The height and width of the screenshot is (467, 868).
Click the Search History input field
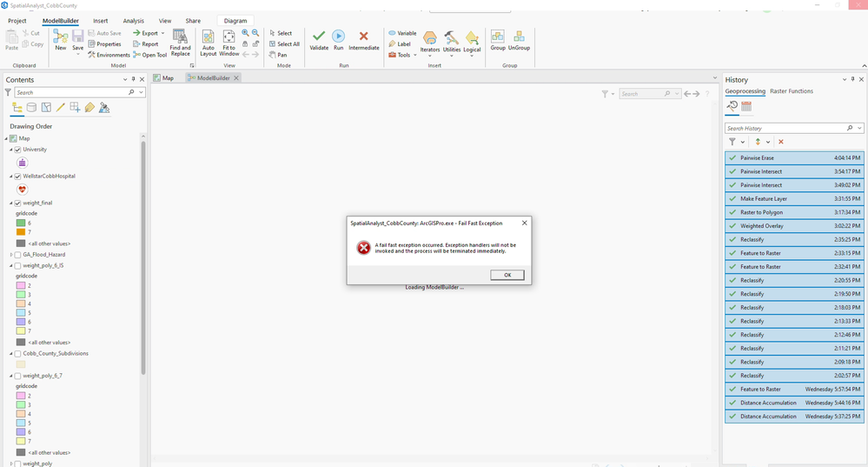[x=786, y=128]
